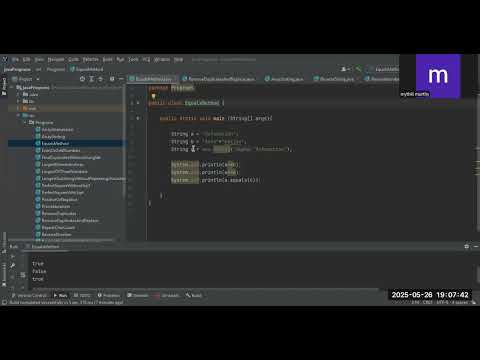Open the Build menu
The width and height of the screenshot is (480, 360).
(x=107, y=60)
